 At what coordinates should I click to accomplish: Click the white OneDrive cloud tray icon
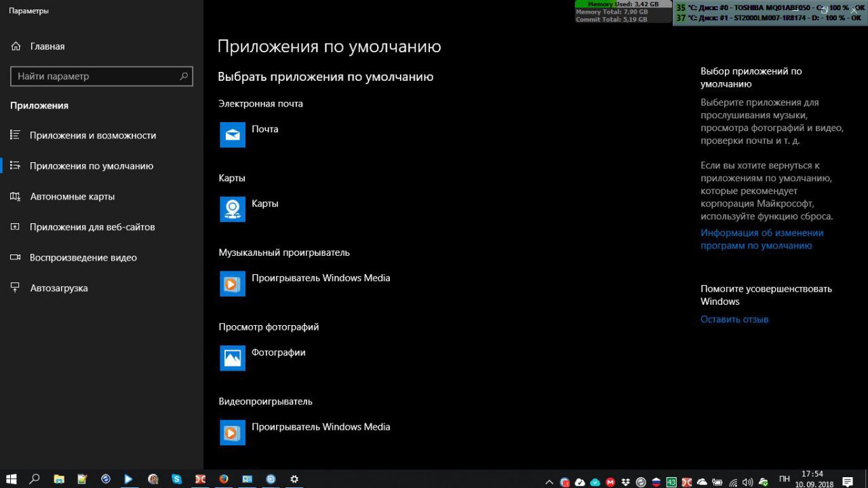click(702, 482)
